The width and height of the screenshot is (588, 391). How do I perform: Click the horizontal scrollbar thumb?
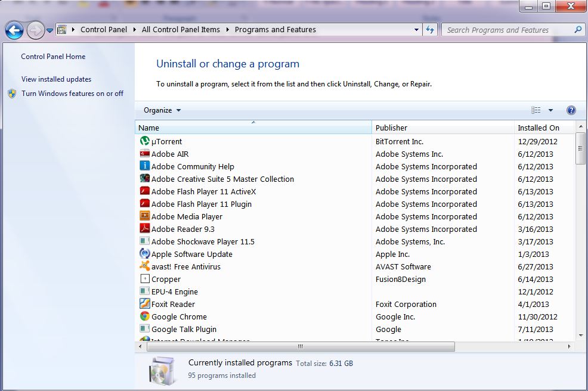301,346
